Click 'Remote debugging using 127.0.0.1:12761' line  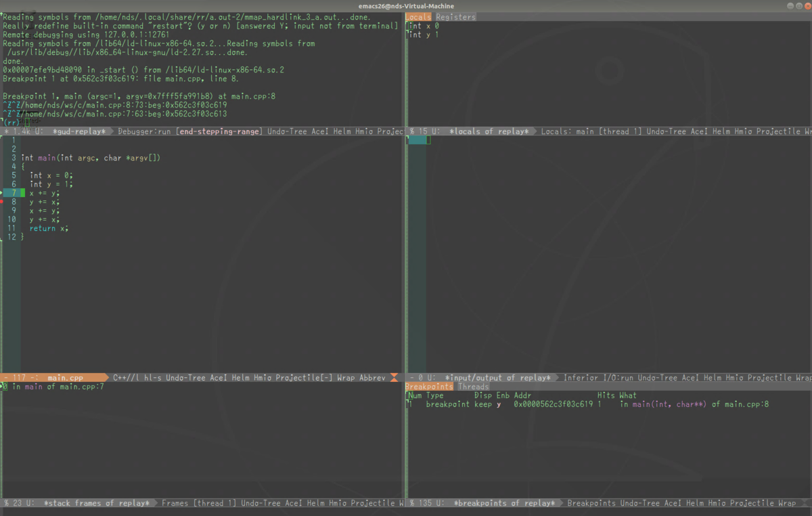tap(86, 35)
